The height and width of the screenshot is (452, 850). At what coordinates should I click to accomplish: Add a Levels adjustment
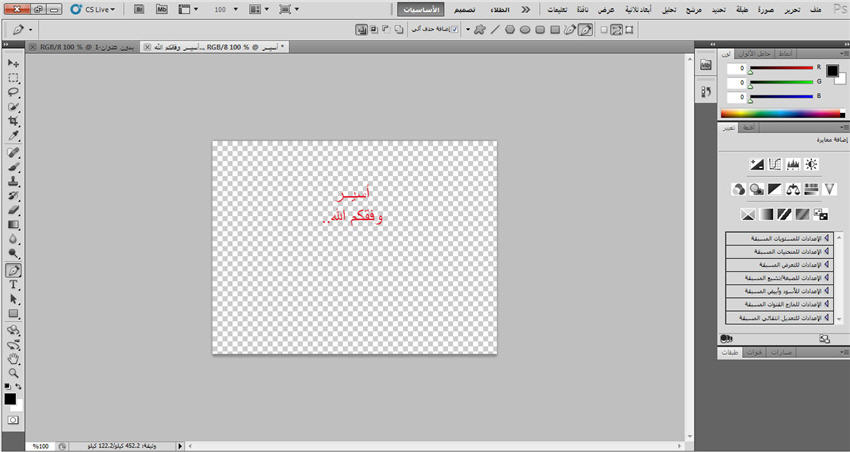tap(793, 164)
